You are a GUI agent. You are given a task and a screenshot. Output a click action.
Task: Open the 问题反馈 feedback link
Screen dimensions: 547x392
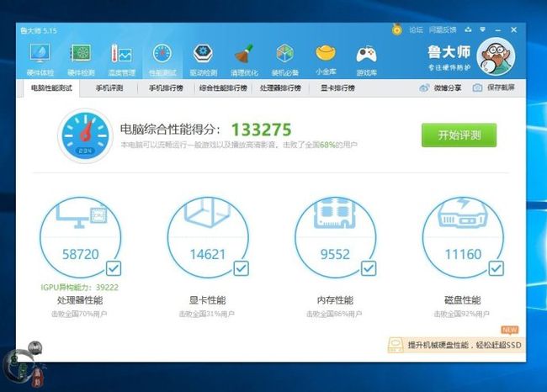pyautogui.click(x=443, y=29)
